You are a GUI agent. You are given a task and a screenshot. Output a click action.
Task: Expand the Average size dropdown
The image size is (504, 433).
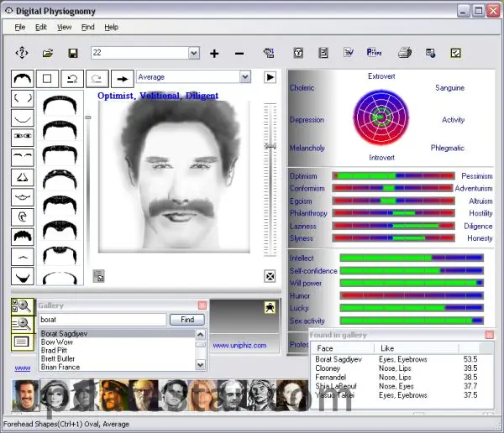tap(244, 77)
